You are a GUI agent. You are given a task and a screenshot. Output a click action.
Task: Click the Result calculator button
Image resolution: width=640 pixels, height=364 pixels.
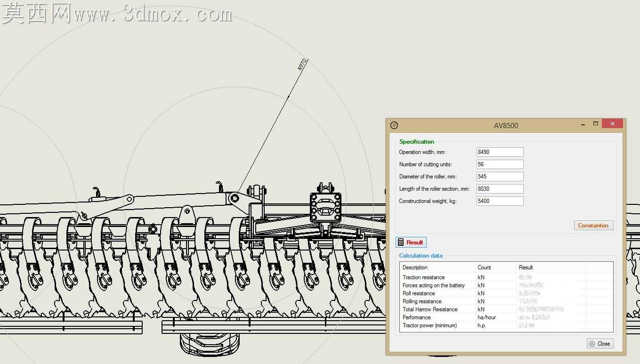point(411,242)
